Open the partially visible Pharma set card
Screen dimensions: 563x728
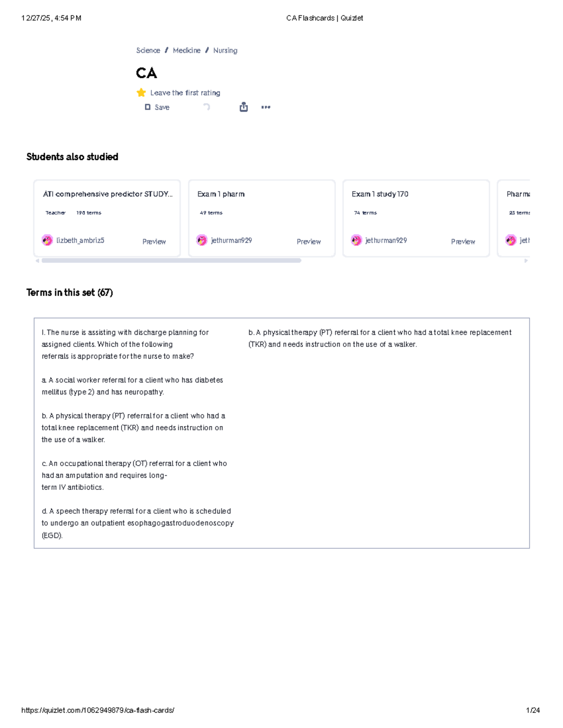pyautogui.click(x=514, y=218)
